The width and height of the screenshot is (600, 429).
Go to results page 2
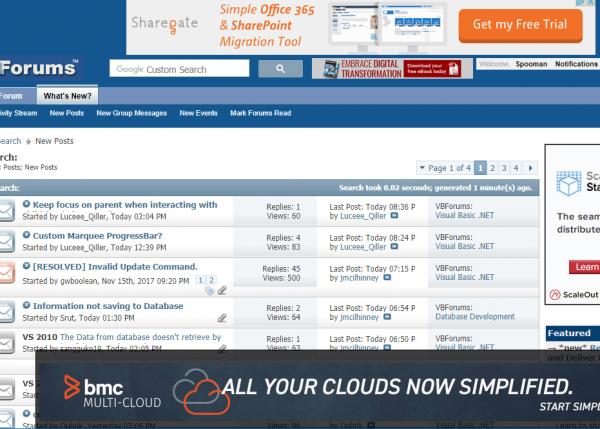[x=492, y=168]
